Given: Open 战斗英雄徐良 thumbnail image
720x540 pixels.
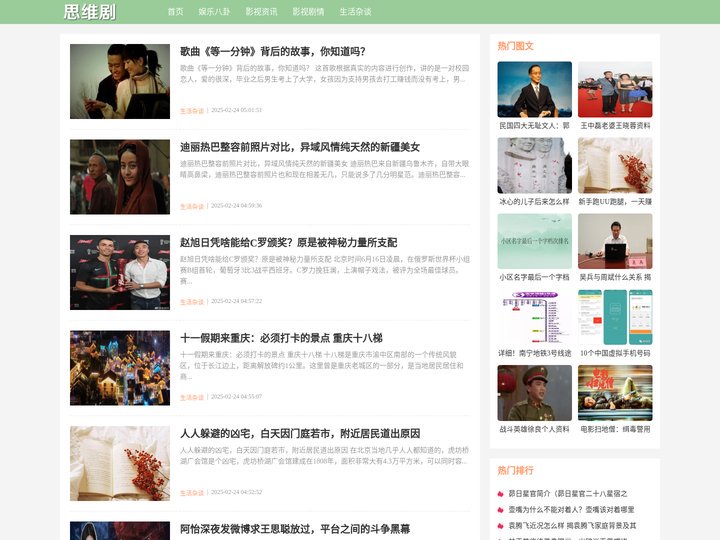Looking at the screenshot, I should point(534,393).
